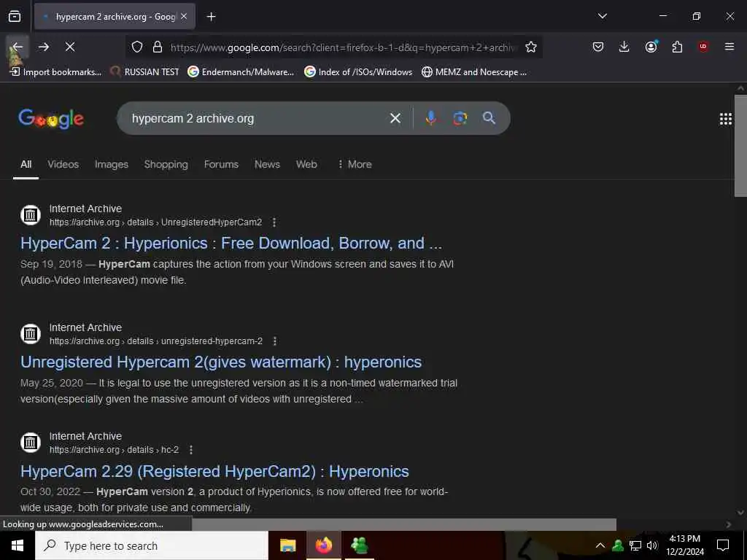This screenshot has width=747, height=560.
Task: Open options menu for hc-2 result
Action: tap(191, 449)
